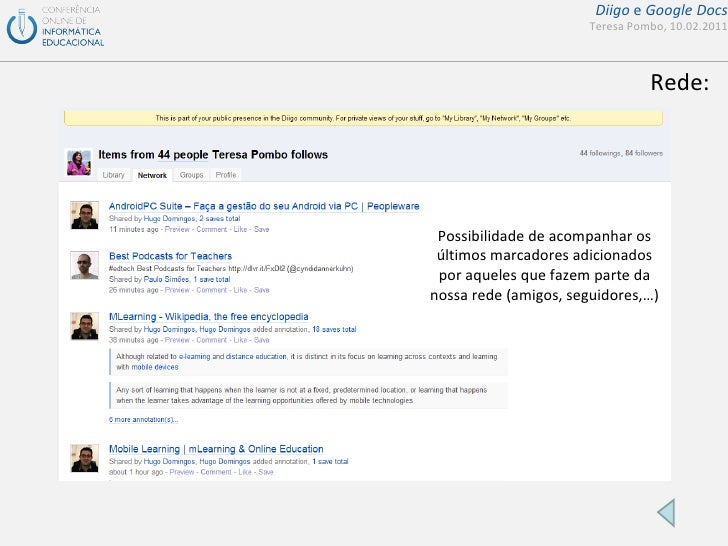Open MLearning - Wikipedia bookmark link
The image size is (728, 546).
pyautogui.click(x=216, y=317)
